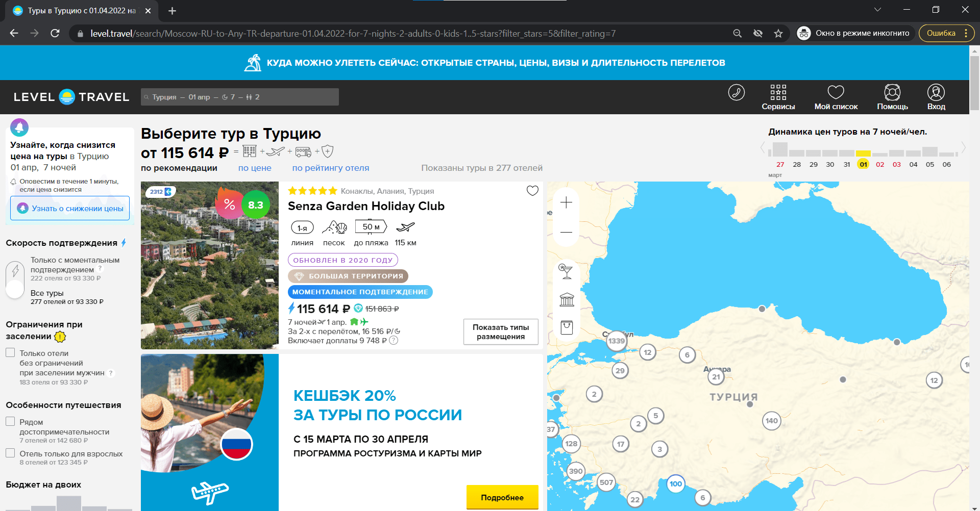
Task: Click the 1339 cluster on the map
Action: click(616, 341)
